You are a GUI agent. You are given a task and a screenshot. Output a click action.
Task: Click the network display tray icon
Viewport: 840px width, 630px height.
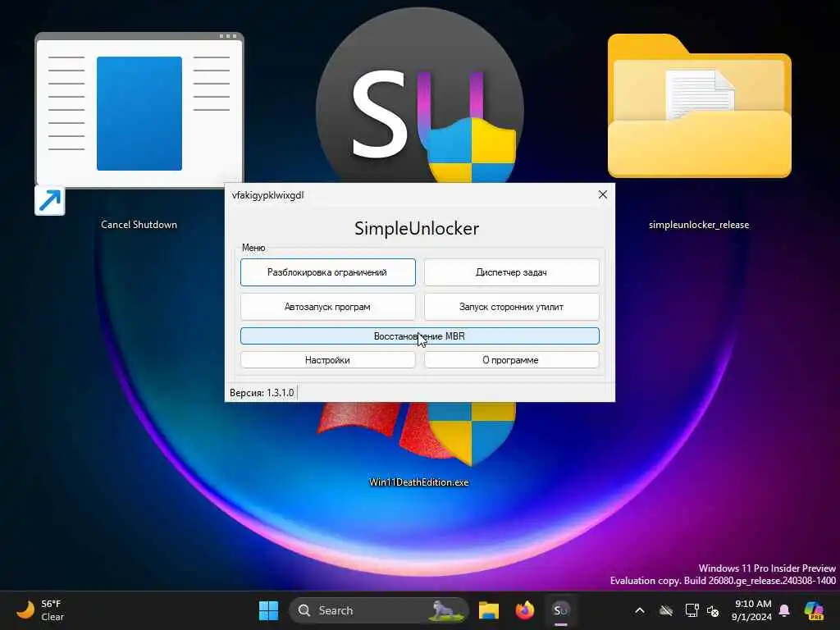(x=692, y=610)
